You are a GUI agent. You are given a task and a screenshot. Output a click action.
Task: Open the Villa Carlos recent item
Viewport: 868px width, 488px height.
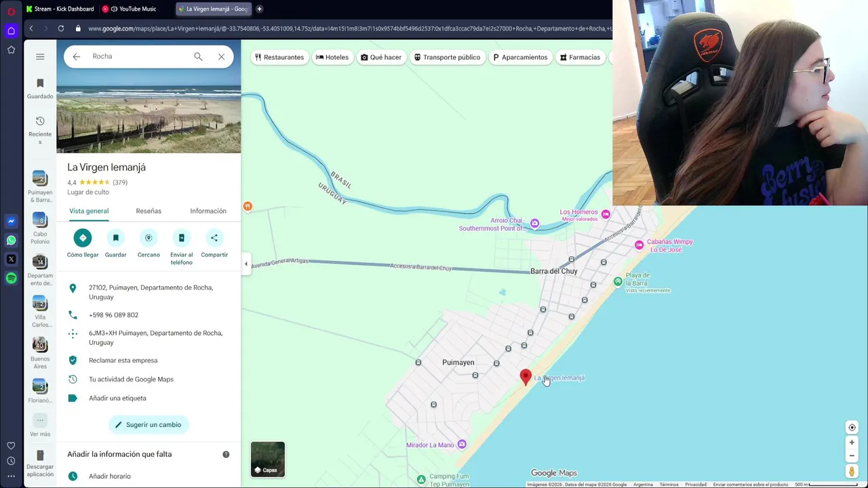pyautogui.click(x=40, y=311)
